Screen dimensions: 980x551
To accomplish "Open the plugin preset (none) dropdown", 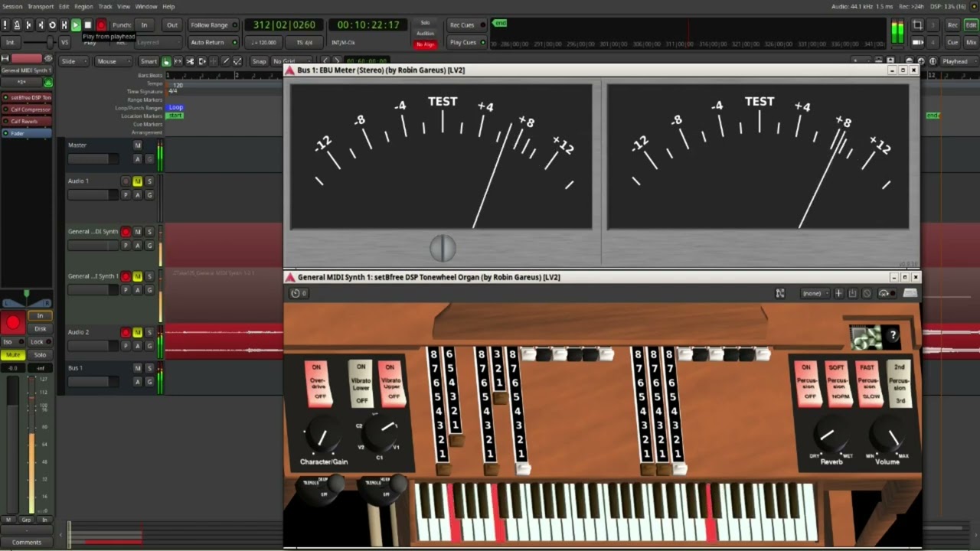I will tap(815, 293).
